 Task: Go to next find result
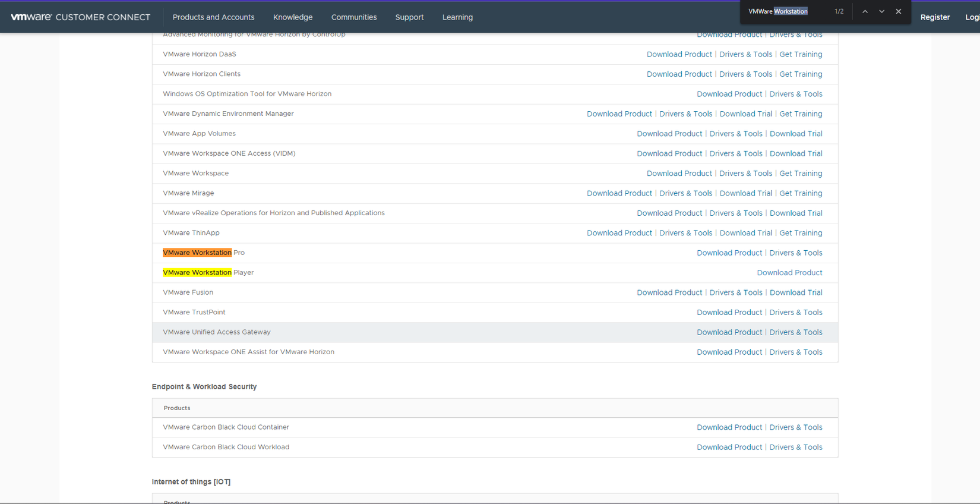tap(881, 11)
